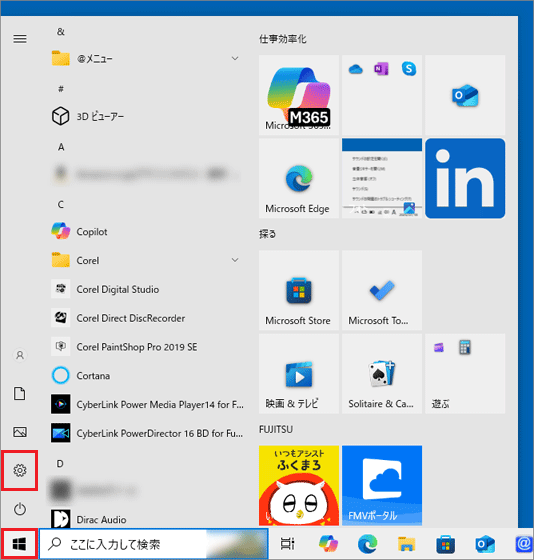The height and width of the screenshot is (560, 534).
Task: Open the Microsoft 365 tile
Action: click(x=299, y=95)
